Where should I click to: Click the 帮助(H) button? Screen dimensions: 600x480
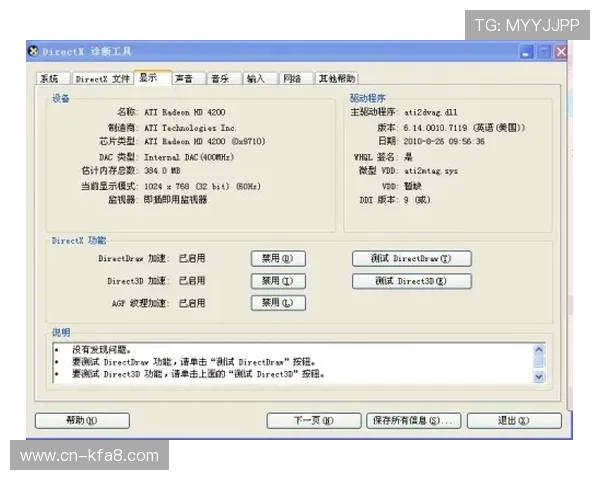click(82, 420)
